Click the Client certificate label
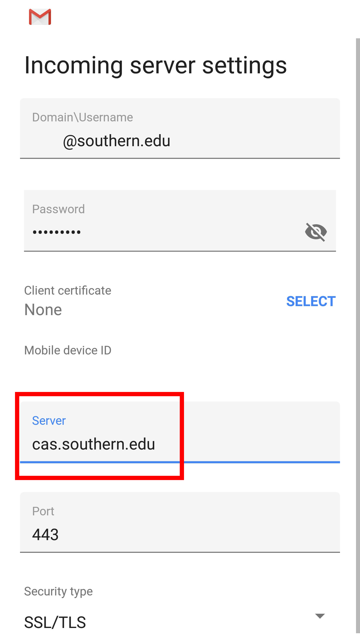The height and width of the screenshot is (644, 360). pyautogui.click(x=67, y=291)
